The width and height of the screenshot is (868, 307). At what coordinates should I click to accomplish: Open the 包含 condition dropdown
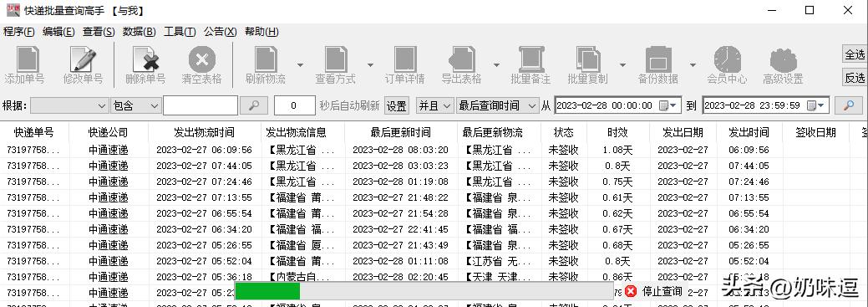coord(135,105)
